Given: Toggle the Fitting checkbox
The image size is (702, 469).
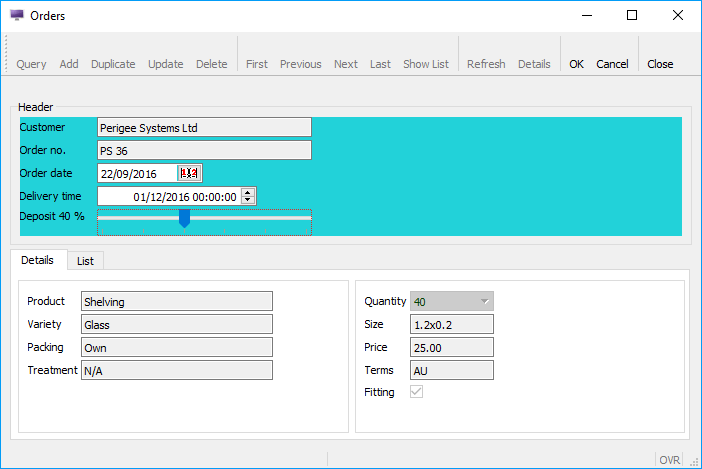Looking at the screenshot, I should (x=417, y=393).
